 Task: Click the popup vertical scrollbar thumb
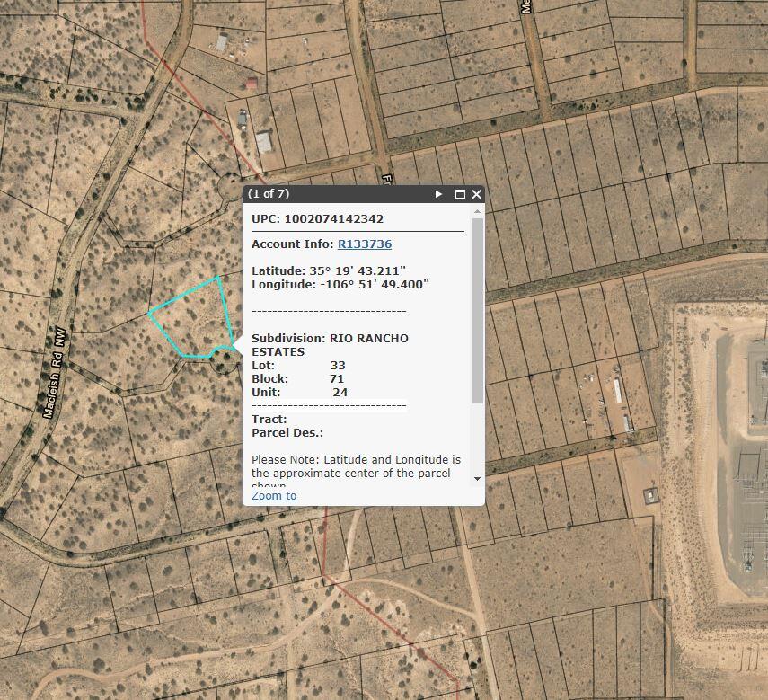tap(477, 311)
